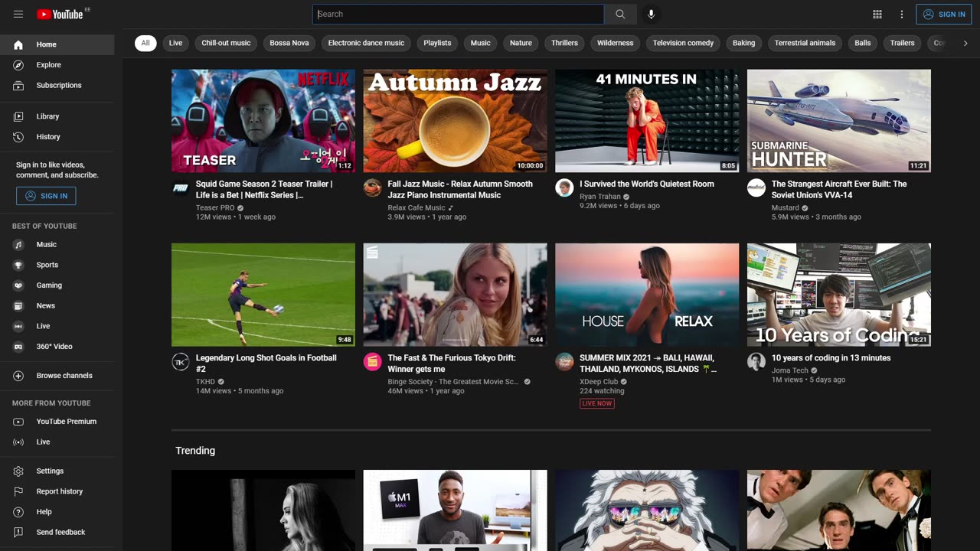The image size is (980, 551).
Task: Click the sidebar SIGN IN button
Action: coord(46,196)
